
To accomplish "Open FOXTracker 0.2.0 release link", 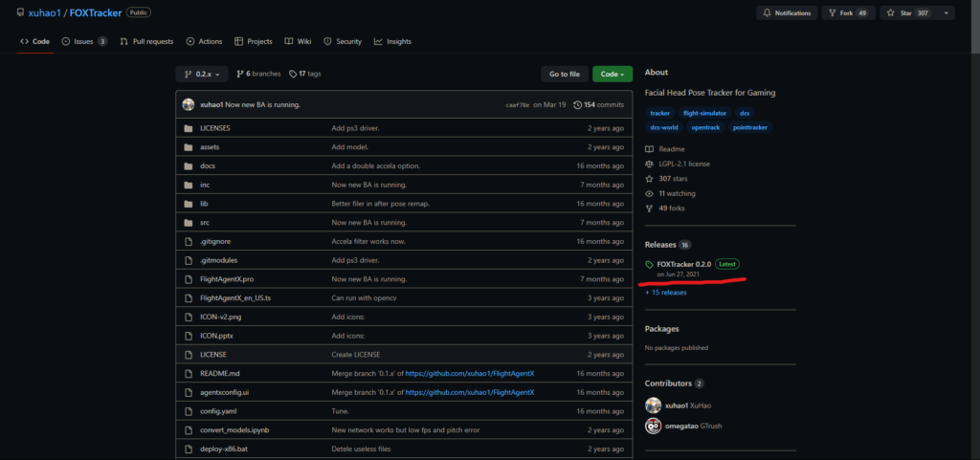I will point(683,264).
